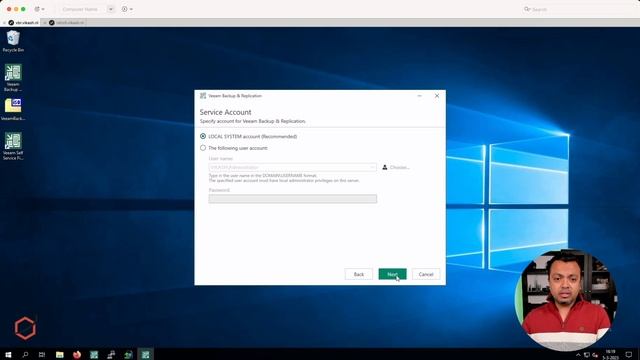Open the Recycle Bin desktop icon
The width and height of the screenshot is (640, 360).
tap(13, 42)
